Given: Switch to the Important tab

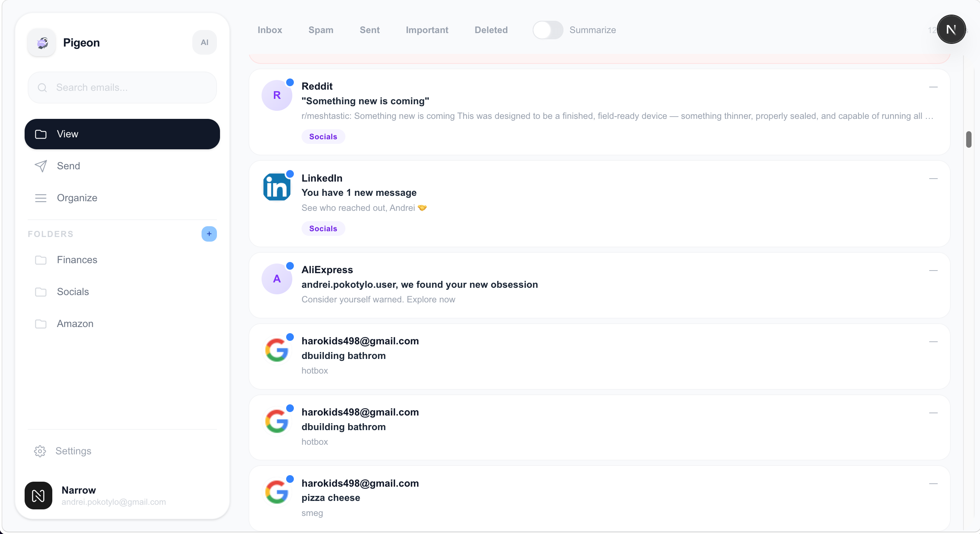Looking at the screenshot, I should [x=427, y=30].
